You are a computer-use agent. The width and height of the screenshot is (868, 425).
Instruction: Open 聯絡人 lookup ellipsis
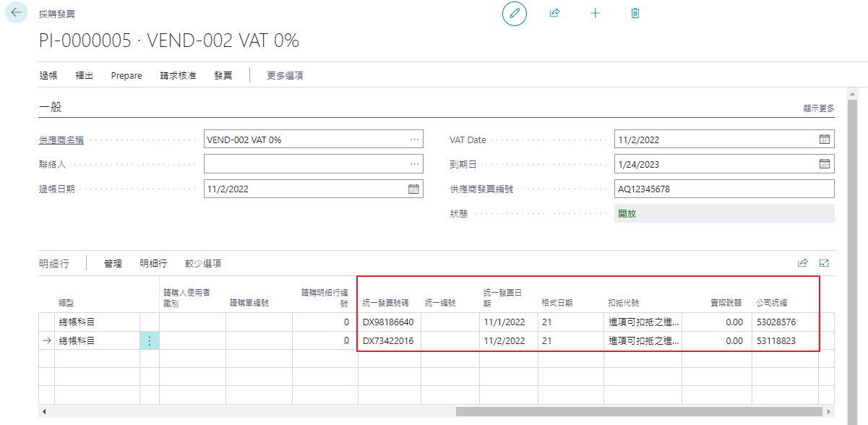tap(414, 164)
